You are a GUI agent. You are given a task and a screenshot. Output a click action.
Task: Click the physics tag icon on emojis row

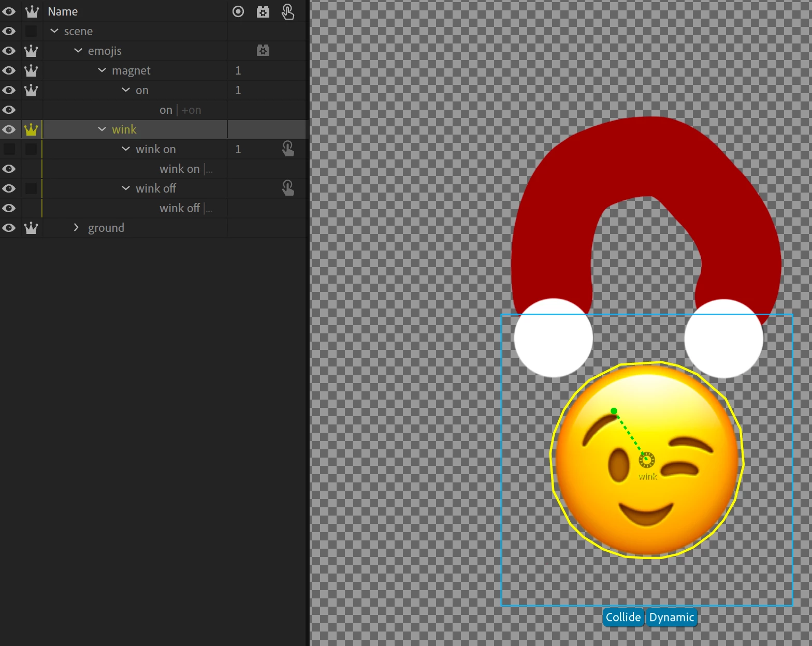click(263, 51)
